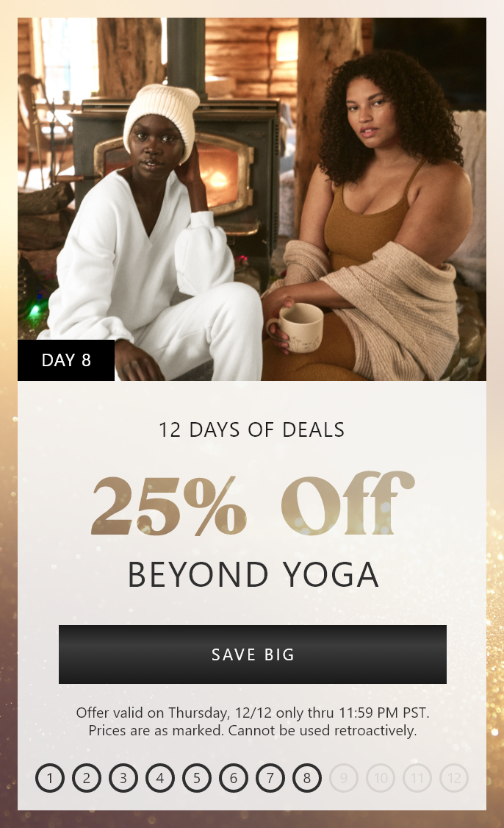The width and height of the screenshot is (504, 828).
Task: Click the faded day 12 circle
Action: pyautogui.click(x=454, y=778)
